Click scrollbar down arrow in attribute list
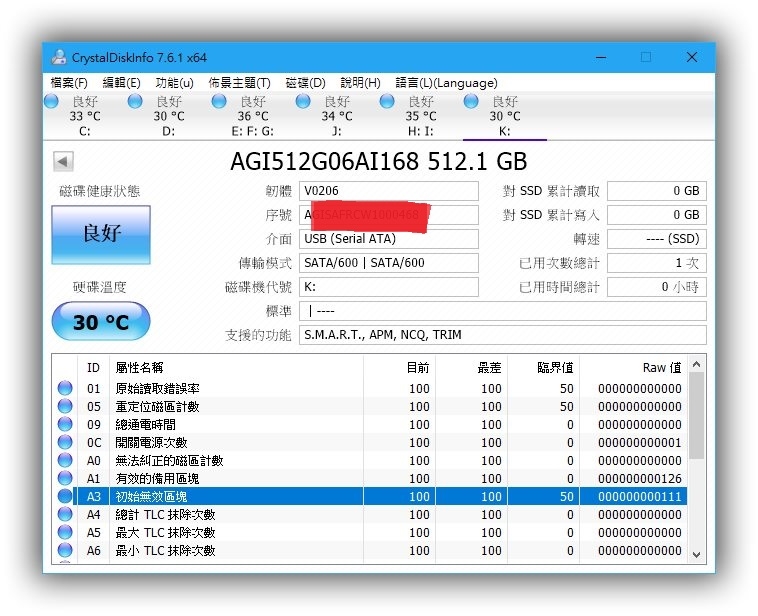 (696, 555)
